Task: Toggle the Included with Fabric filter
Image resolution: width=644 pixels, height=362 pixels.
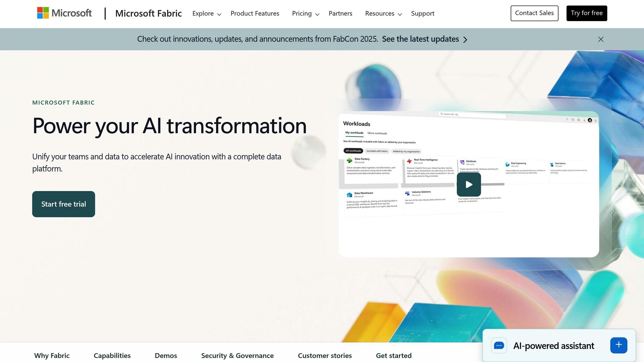Action: [377, 151]
